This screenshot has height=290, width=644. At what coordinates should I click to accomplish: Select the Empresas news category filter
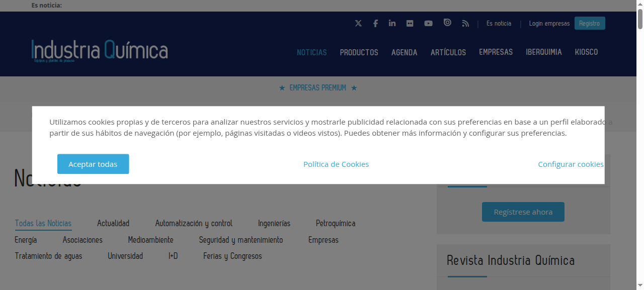pos(324,240)
